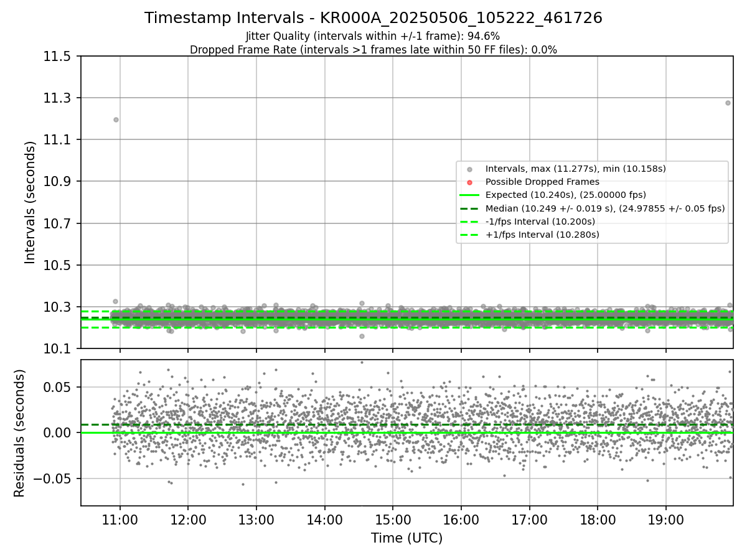Select the Jitter Quality 94.6% subtitle line
Screen dimensions: 747x560
[373, 37]
